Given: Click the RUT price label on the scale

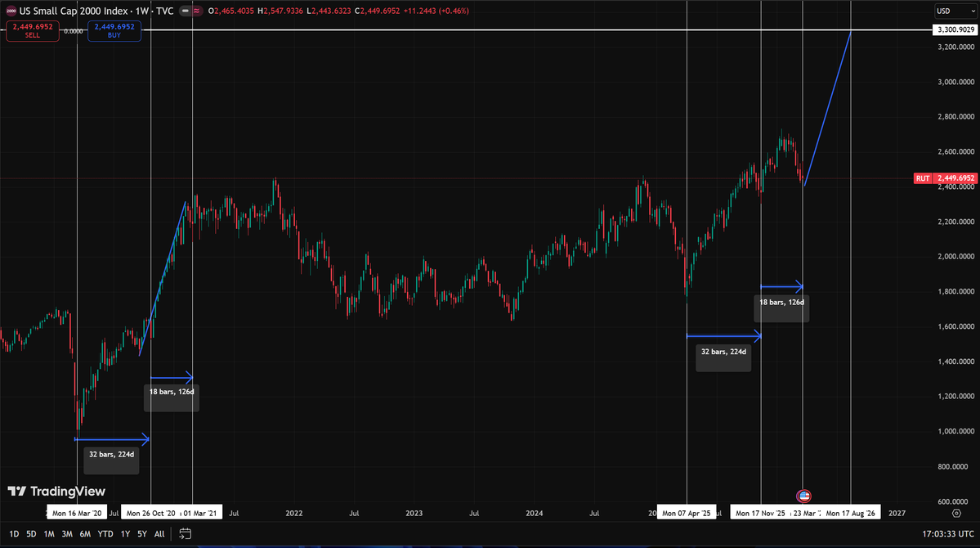Looking at the screenshot, I should pos(923,178).
